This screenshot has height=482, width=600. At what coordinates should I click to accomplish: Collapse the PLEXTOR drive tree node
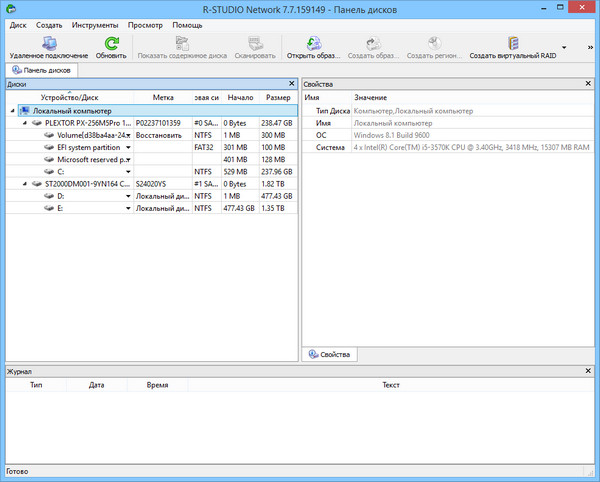(x=24, y=123)
